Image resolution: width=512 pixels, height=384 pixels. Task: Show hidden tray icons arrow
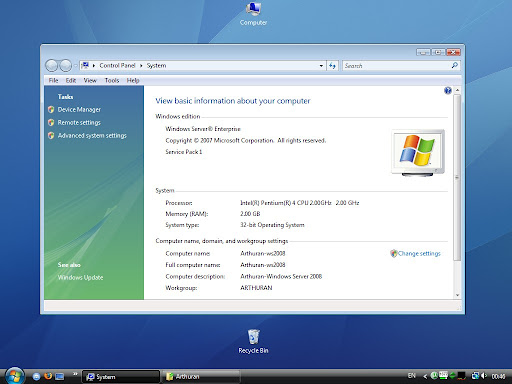pyautogui.click(x=425, y=376)
